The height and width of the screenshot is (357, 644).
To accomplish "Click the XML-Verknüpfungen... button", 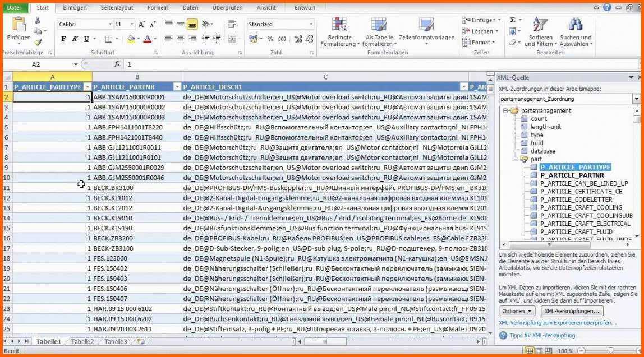I will coord(572,311).
